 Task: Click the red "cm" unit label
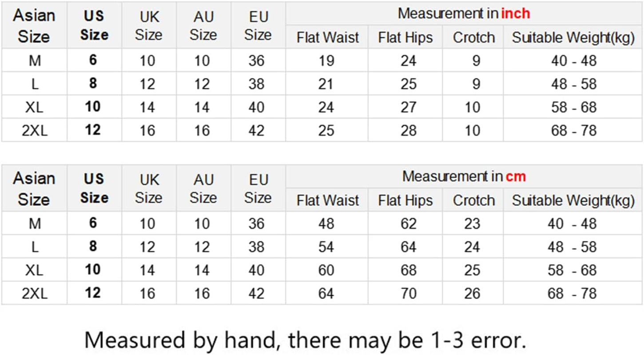pos(516,177)
